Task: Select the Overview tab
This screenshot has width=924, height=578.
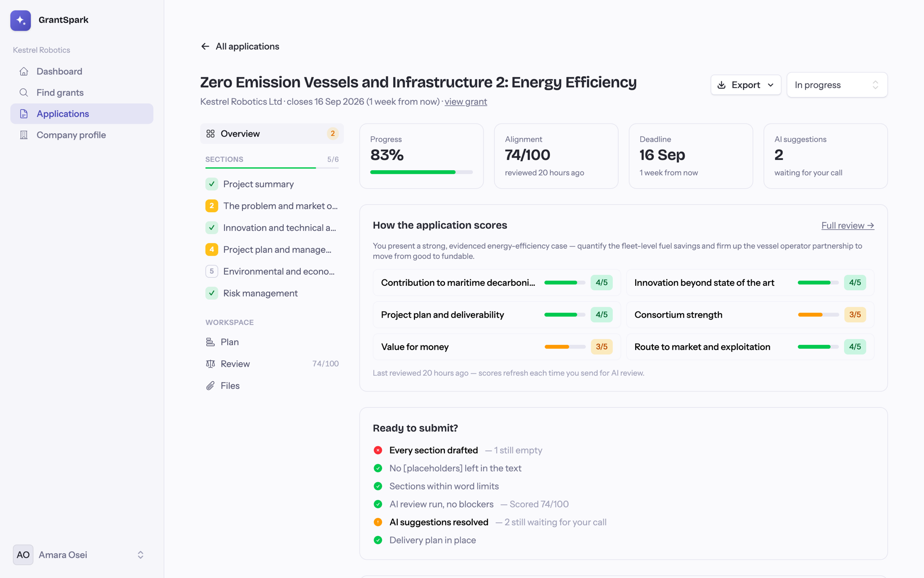Action: [272, 134]
